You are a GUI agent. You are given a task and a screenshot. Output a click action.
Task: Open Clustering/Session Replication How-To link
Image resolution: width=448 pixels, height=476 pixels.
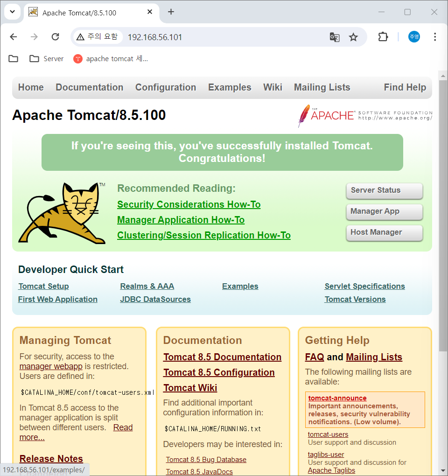pyautogui.click(x=204, y=236)
